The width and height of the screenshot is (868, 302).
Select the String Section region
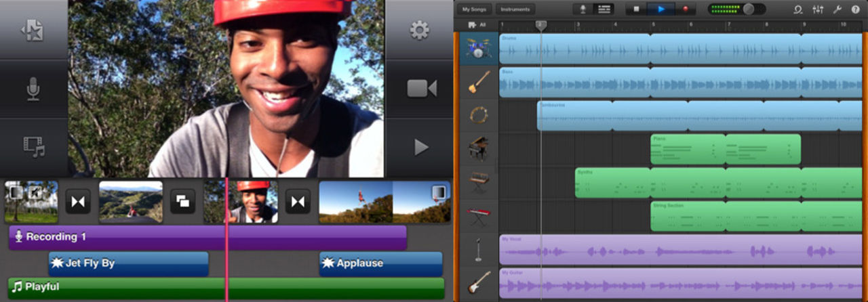pyautogui.click(x=757, y=217)
